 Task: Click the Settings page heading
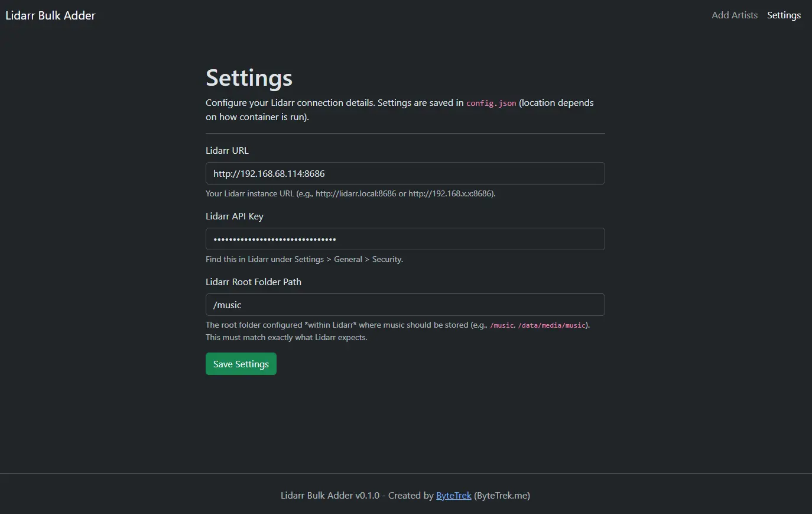click(x=249, y=77)
